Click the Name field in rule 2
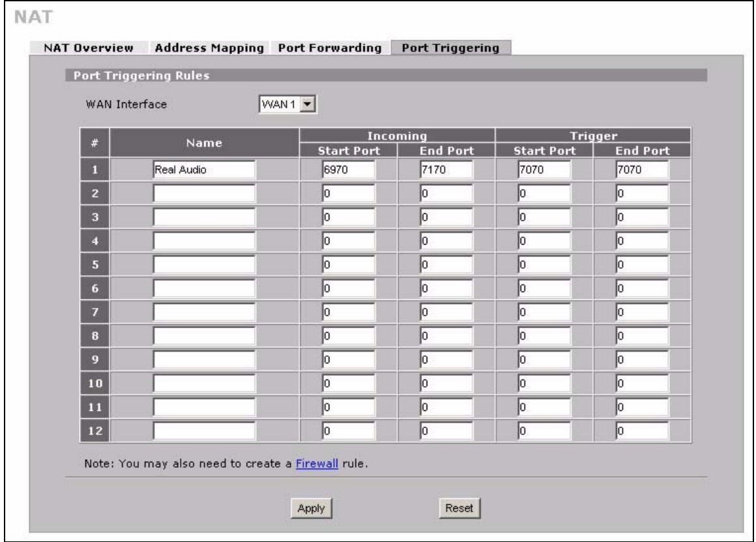Screen dimensions: 756x542 click(204, 193)
